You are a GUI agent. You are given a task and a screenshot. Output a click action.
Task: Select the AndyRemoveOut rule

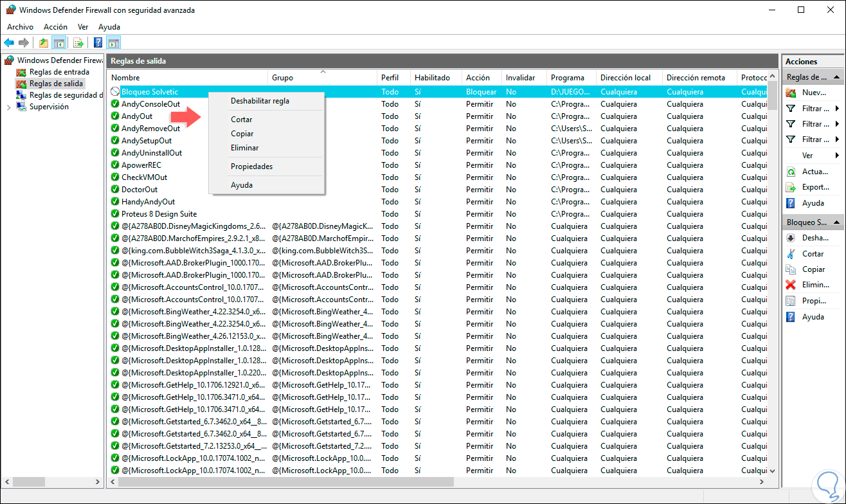click(150, 129)
